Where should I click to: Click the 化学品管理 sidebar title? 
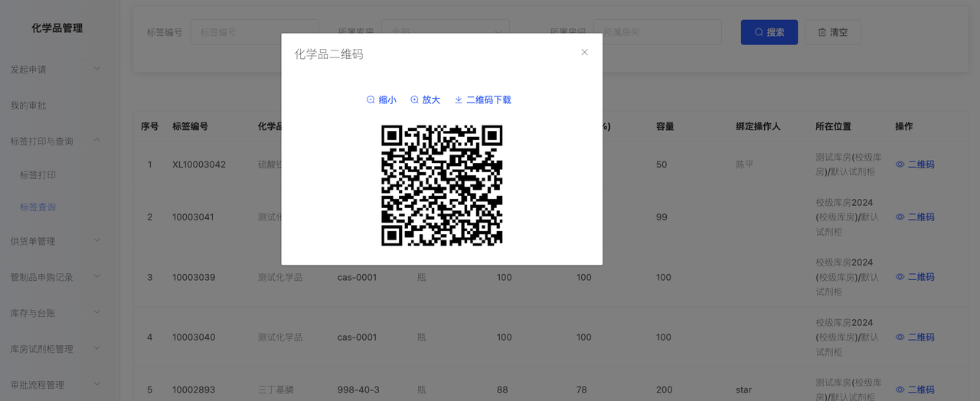point(57,28)
